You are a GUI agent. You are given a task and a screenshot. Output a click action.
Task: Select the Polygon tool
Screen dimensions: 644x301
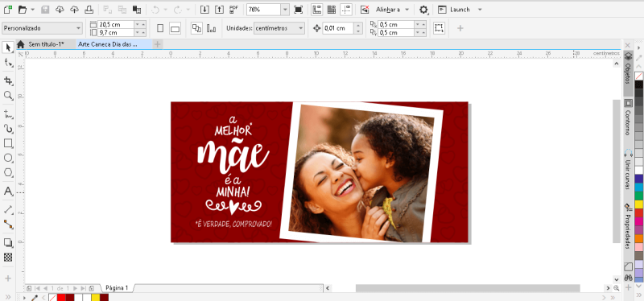(8, 172)
